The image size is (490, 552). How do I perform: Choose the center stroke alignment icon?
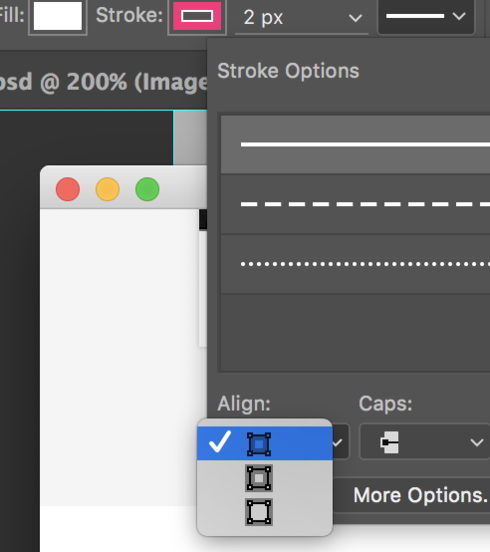coord(259,478)
